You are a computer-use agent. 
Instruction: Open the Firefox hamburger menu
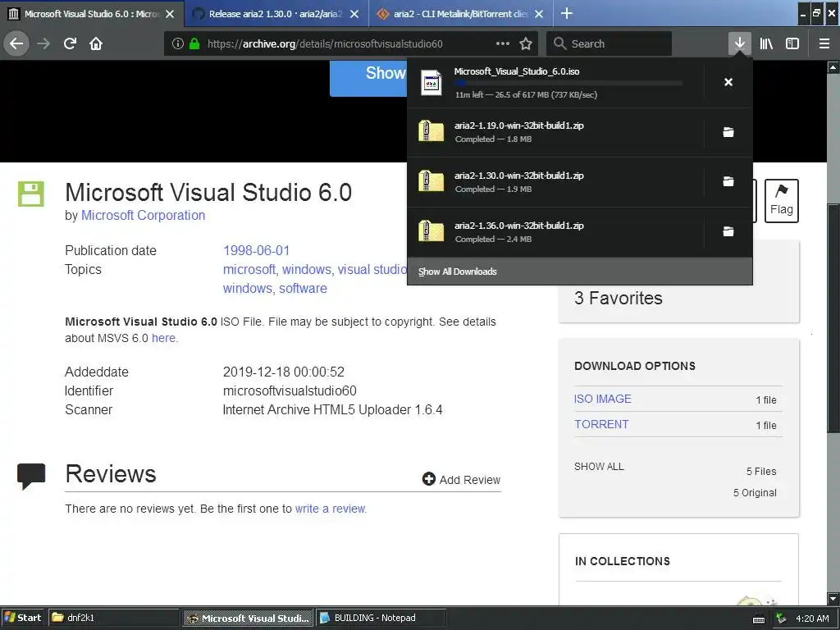[824, 43]
